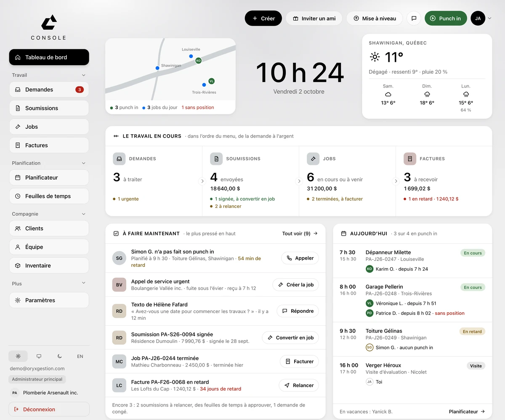Switch to system theme monitor toggle
The width and height of the screenshot is (505, 420).
click(39, 356)
